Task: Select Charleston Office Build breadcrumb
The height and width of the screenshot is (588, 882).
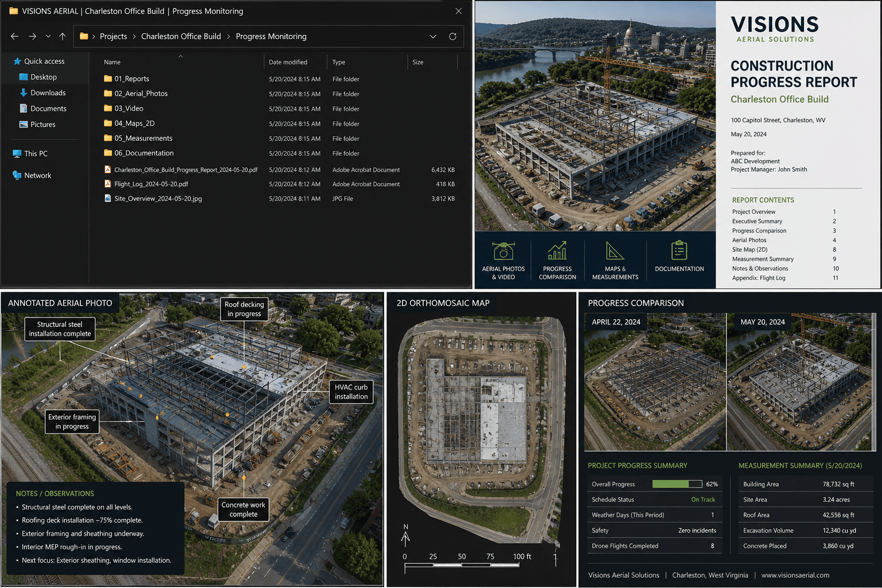Action: click(181, 36)
